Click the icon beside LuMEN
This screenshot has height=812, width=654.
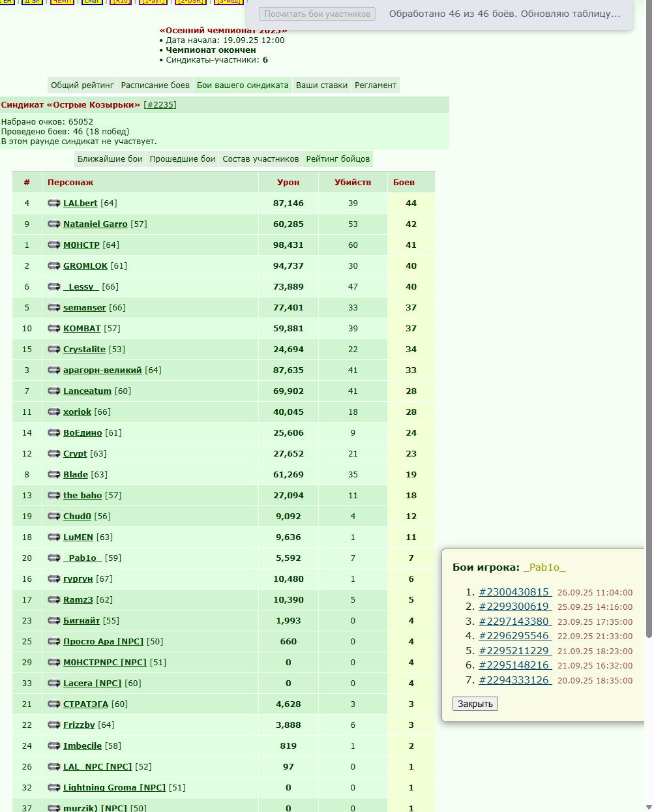click(53, 537)
